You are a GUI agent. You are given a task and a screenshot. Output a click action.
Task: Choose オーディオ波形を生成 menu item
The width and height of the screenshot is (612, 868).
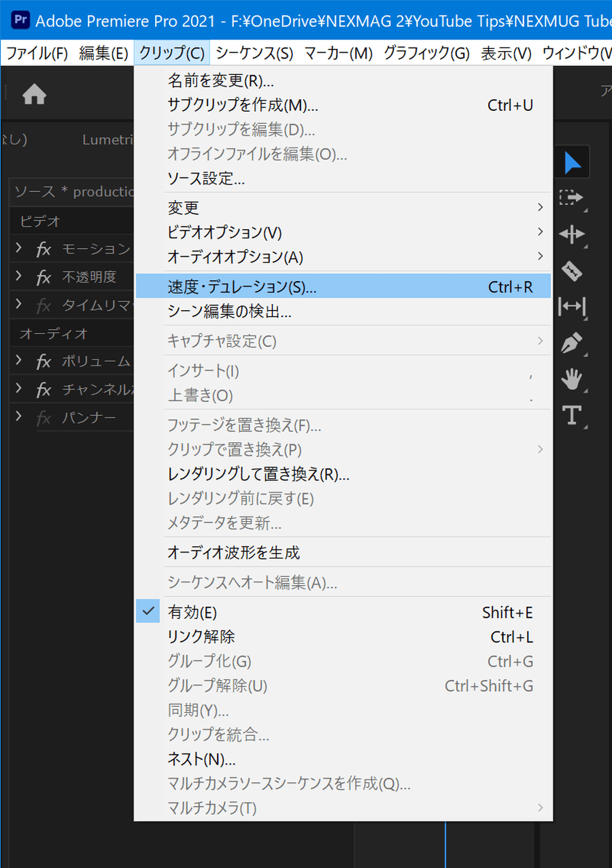pos(343,552)
